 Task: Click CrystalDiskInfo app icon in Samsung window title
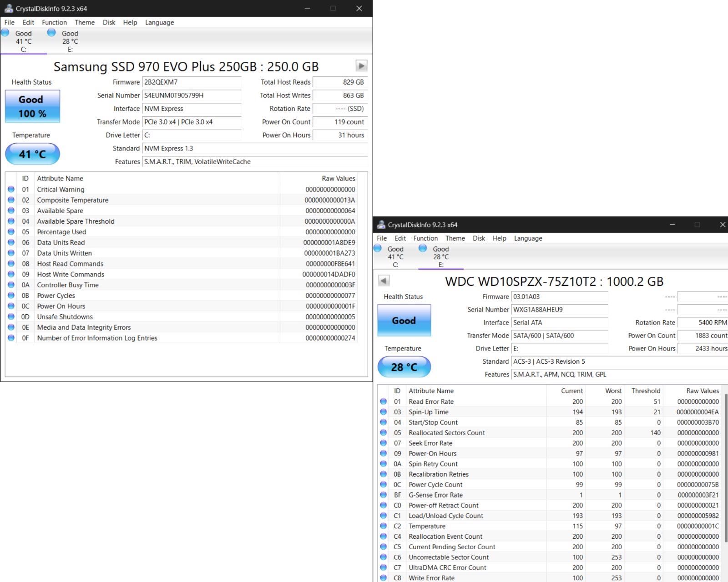coord(8,8)
